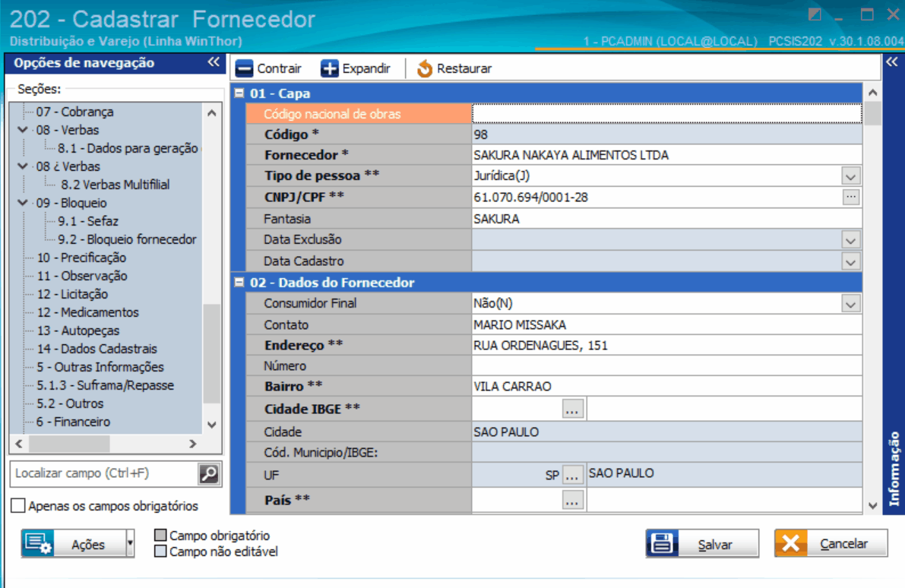Open 14 - Dados Cadastrais section
This screenshot has height=588, width=905.
pos(97,349)
